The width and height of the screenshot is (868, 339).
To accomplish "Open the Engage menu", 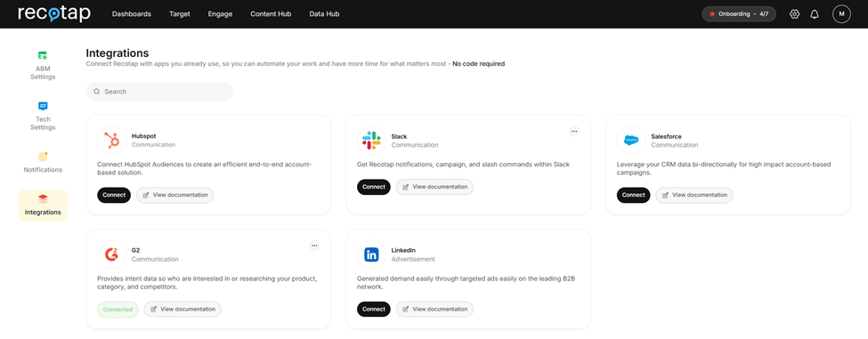I will [220, 14].
